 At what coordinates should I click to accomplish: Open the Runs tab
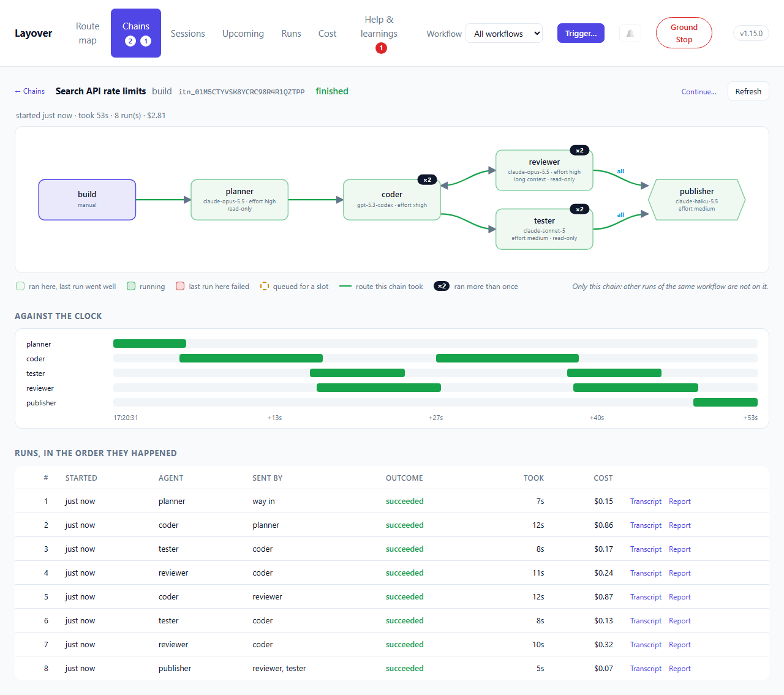[292, 33]
